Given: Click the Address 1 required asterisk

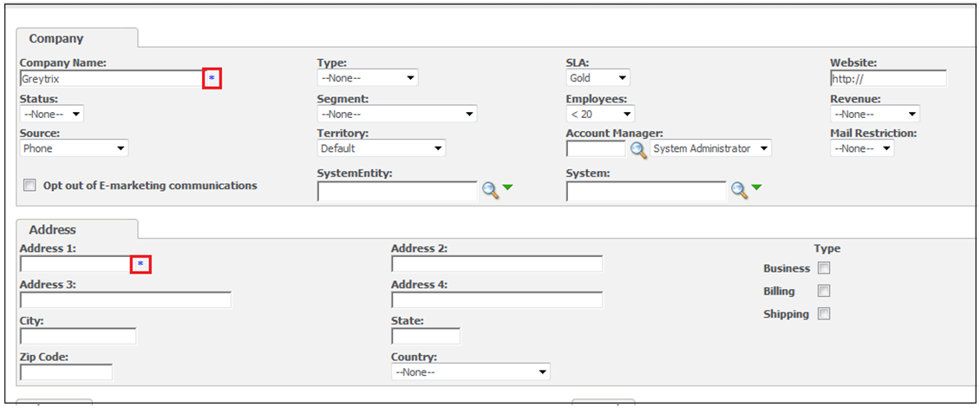Looking at the screenshot, I should tap(140, 265).
